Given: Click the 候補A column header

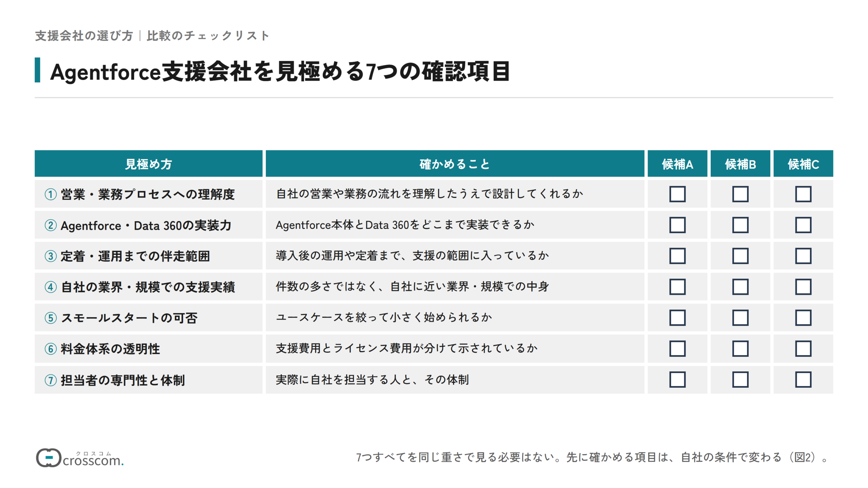Looking at the screenshot, I should click(x=677, y=164).
